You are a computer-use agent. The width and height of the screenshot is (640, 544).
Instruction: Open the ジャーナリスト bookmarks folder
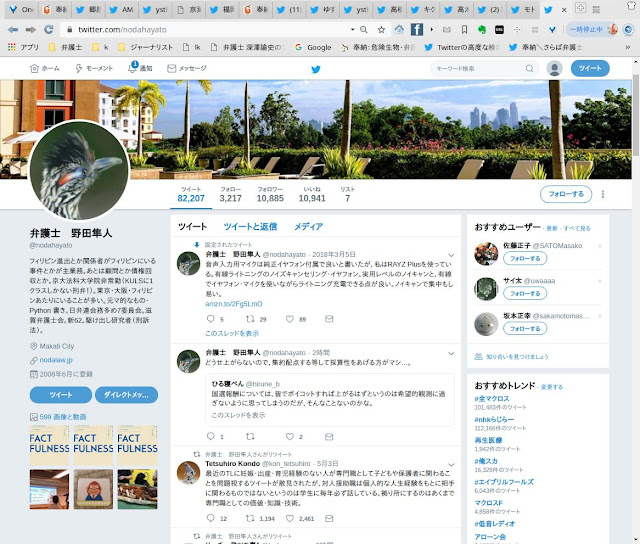point(146,47)
